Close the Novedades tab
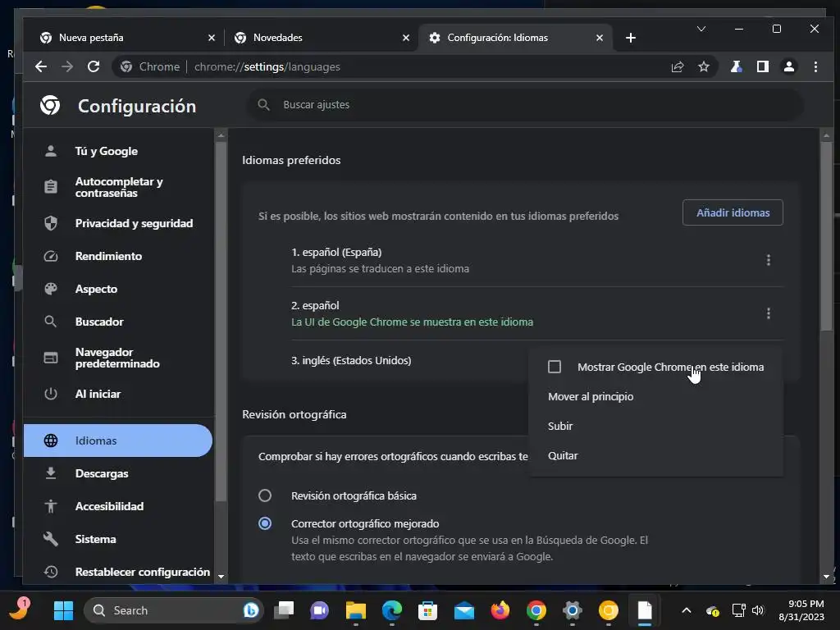840x630 pixels. (x=405, y=38)
